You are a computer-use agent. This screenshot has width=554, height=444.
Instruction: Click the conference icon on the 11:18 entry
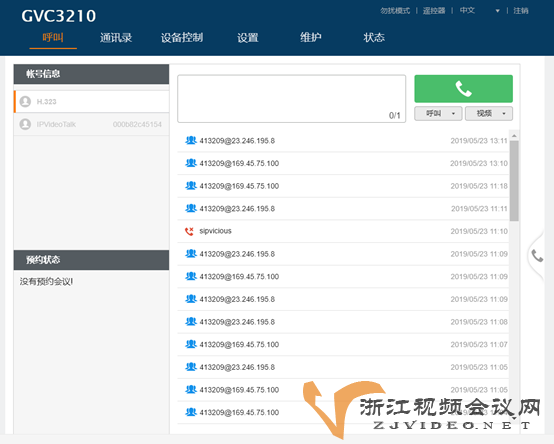pyautogui.click(x=191, y=186)
